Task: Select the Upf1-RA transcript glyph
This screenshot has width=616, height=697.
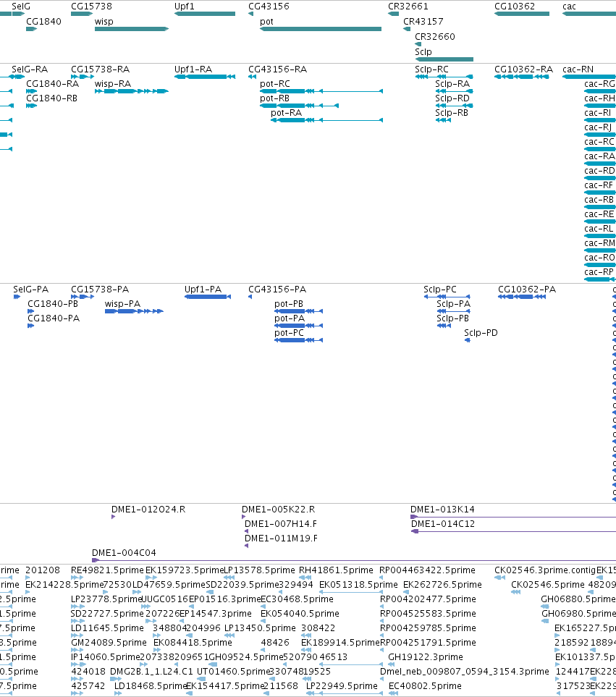Action: 204,77
